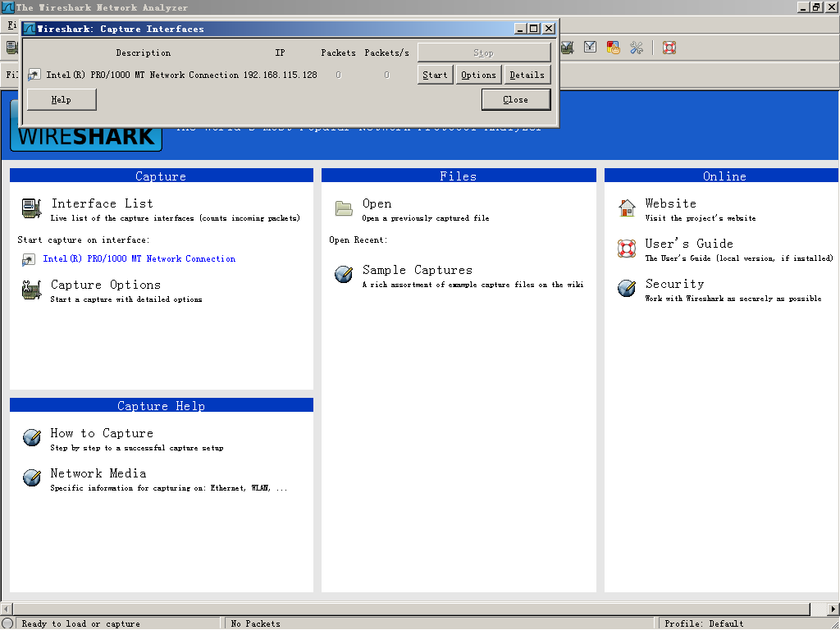The width and height of the screenshot is (840, 630).
Task: Click "Start capture on interface:" label
Action: 84,240
